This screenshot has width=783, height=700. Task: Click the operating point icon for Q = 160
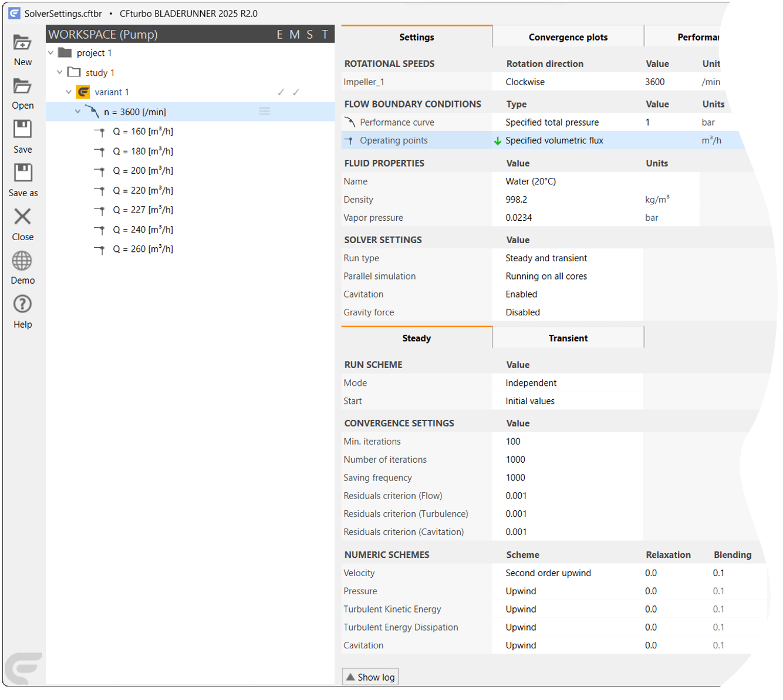click(x=100, y=132)
